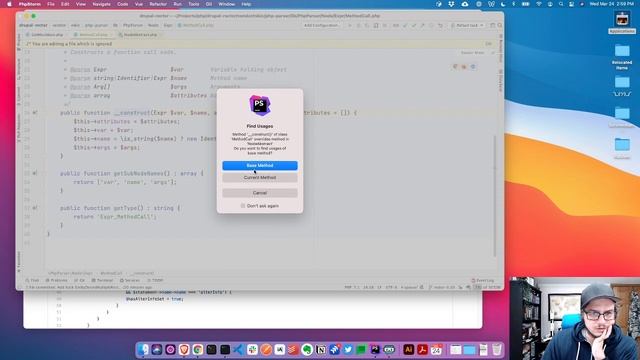
Task: Open the Problems tool window
Action: pos(56,280)
